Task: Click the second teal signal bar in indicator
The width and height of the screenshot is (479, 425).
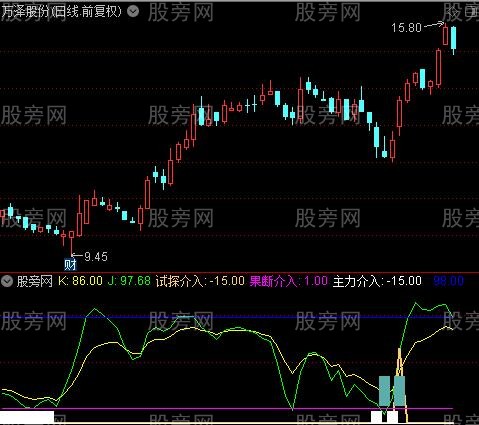Action: click(399, 391)
